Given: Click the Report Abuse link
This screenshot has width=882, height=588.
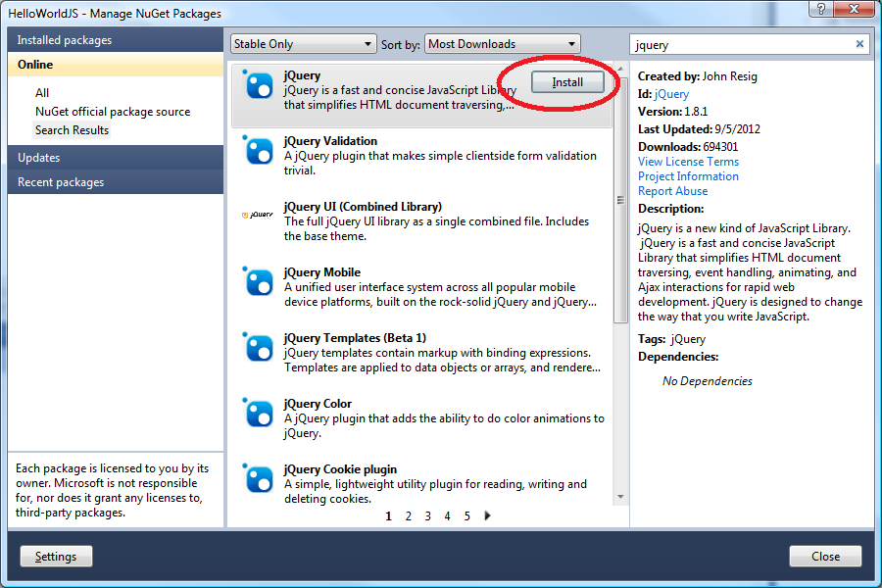Looking at the screenshot, I should (x=672, y=191).
